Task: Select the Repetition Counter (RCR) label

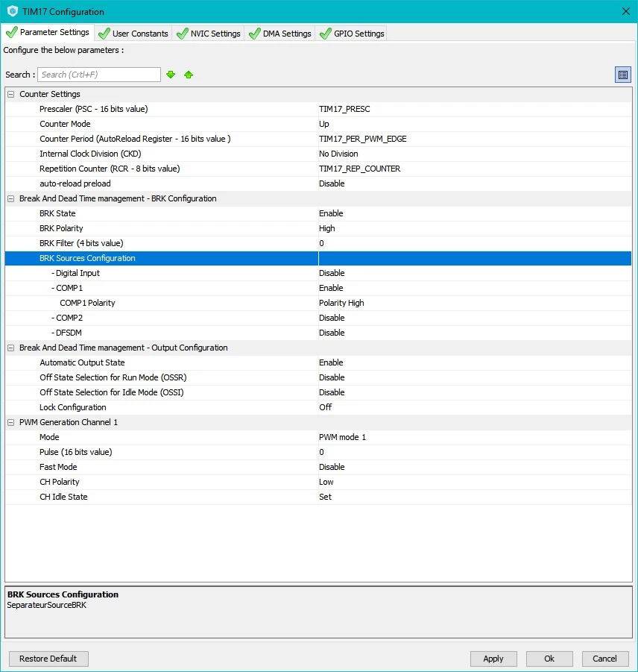Action: pos(110,169)
